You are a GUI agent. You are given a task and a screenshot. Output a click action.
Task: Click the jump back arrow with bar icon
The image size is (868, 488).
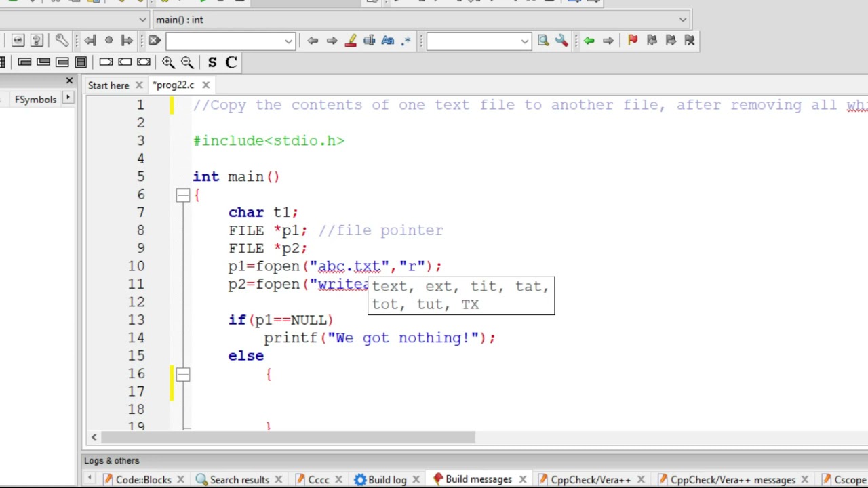[90, 41]
